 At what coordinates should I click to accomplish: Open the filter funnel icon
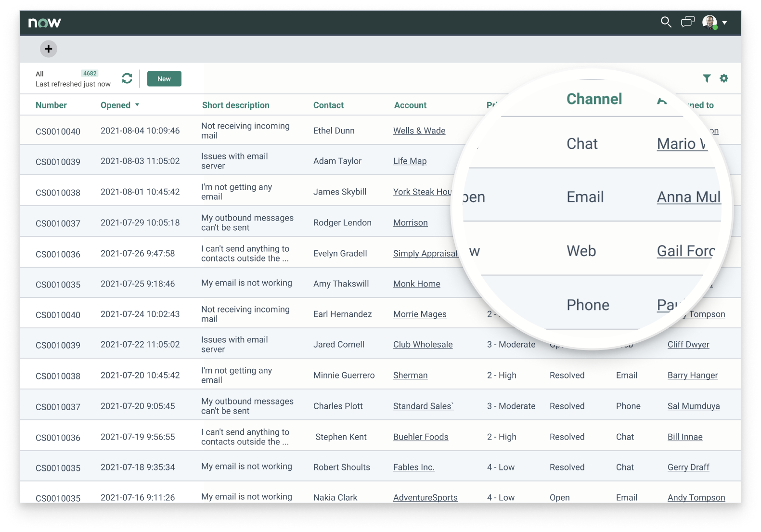[707, 78]
